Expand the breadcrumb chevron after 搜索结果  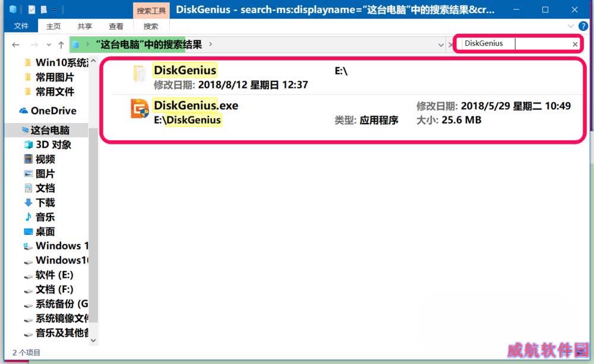211,45
